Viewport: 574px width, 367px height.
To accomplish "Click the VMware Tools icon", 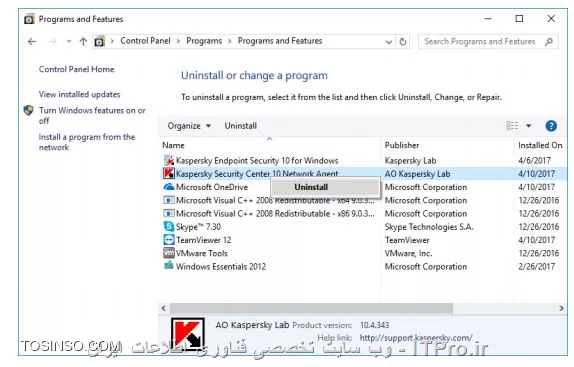I will click(x=169, y=253).
